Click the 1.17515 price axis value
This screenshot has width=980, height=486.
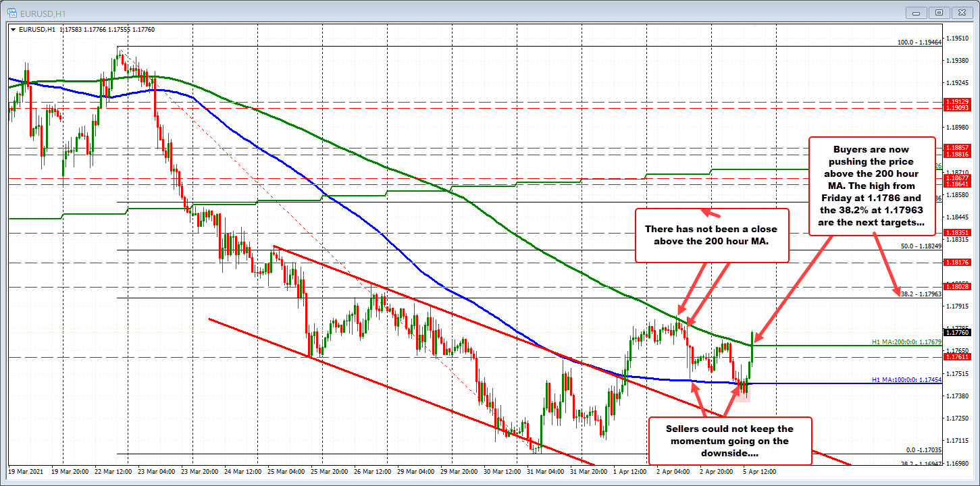coord(958,373)
